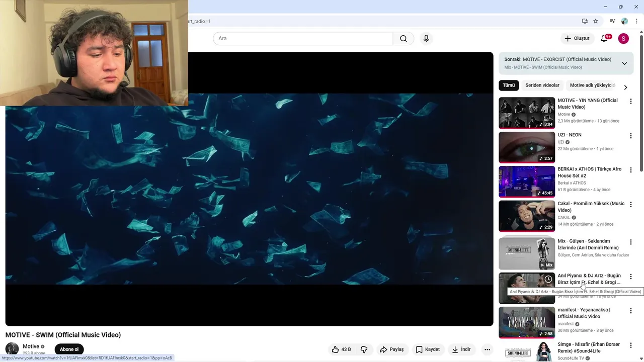This screenshot has height=362, width=644.
Task: Show more filter chips with right arrow
Action: click(625, 87)
